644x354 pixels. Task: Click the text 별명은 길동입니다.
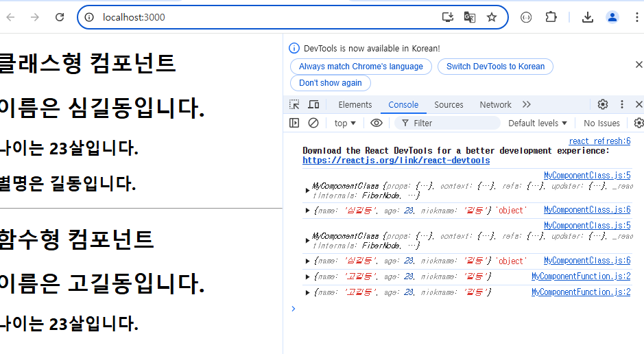[68, 184]
